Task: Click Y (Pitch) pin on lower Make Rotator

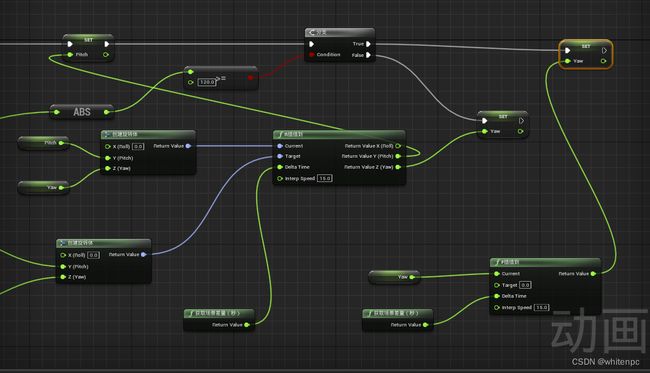Action: point(63,266)
